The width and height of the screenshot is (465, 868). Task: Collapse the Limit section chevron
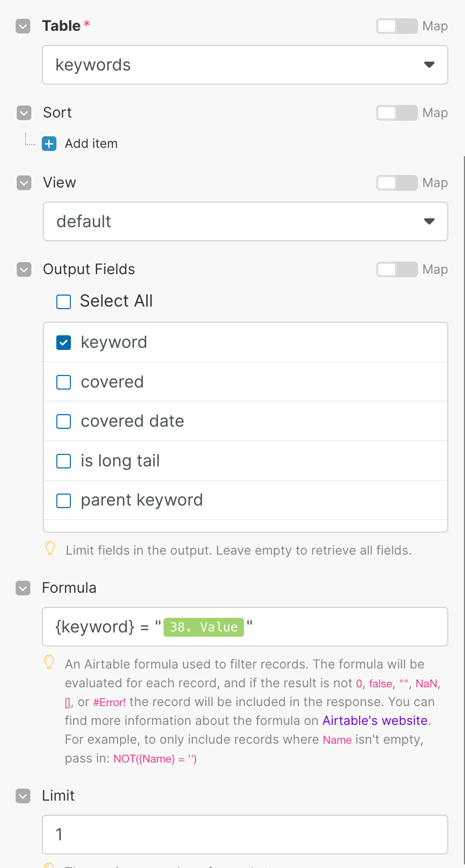[23, 796]
